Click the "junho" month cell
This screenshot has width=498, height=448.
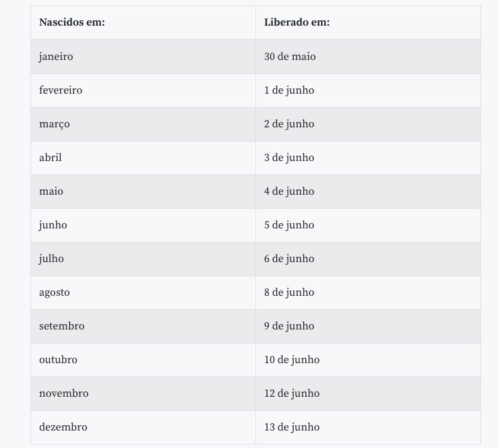pos(53,225)
